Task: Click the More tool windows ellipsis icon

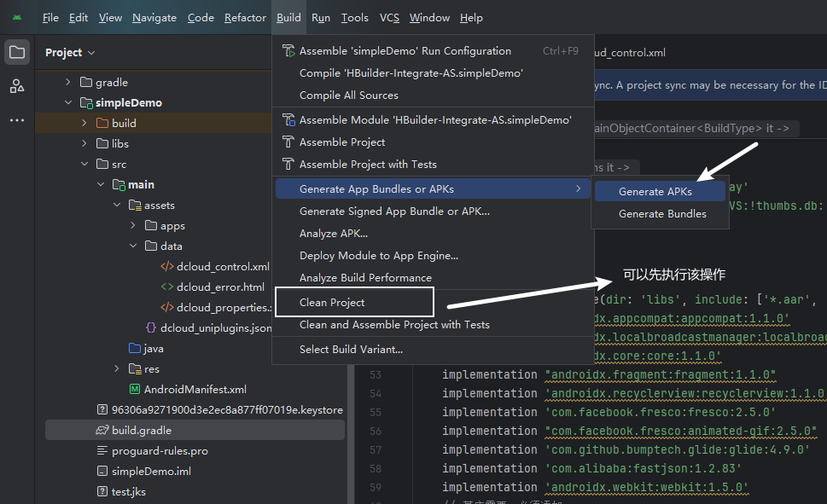Action: click(x=17, y=120)
